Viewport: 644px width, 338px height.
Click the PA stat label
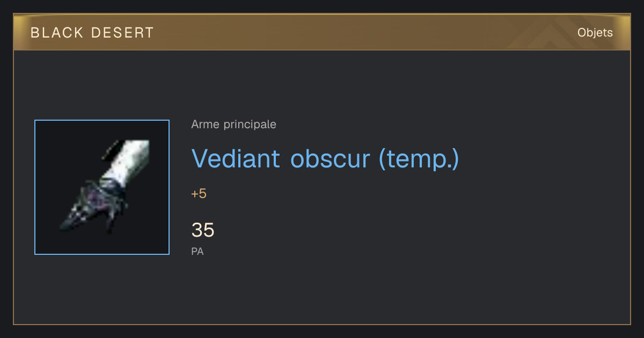click(197, 251)
